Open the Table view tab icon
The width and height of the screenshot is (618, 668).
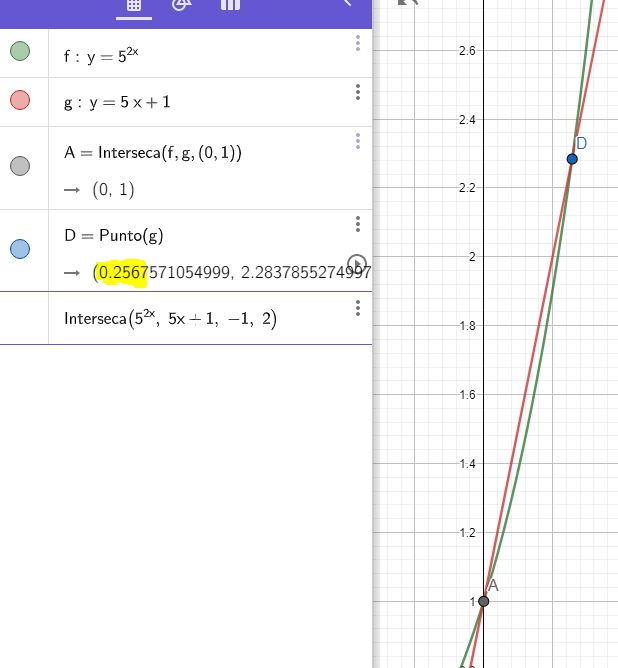(x=230, y=5)
